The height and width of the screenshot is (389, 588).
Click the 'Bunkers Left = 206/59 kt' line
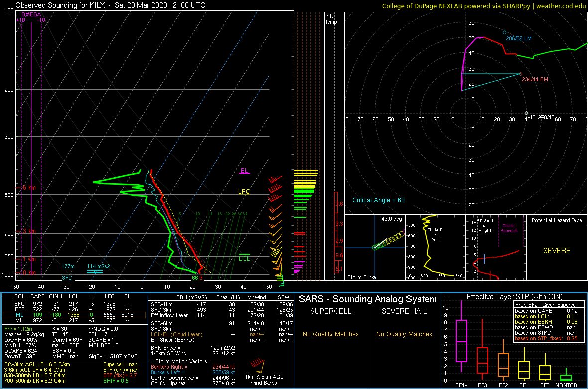[193, 372]
